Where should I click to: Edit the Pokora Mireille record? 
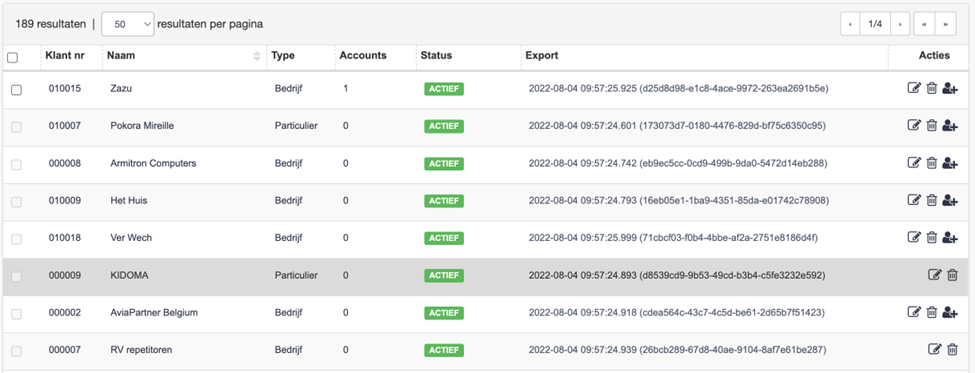coord(913,126)
